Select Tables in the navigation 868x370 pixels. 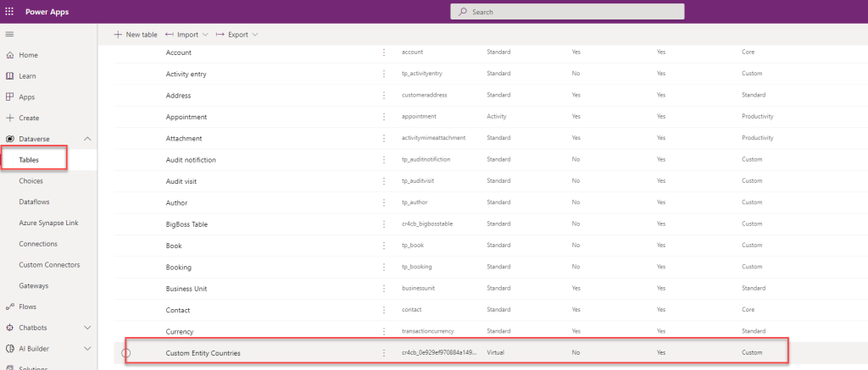tap(30, 159)
